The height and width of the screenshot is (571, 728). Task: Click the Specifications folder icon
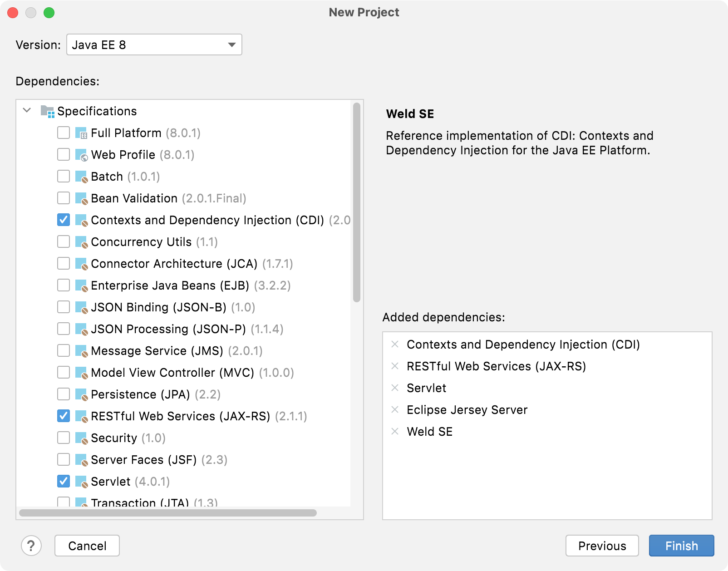click(x=47, y=111)
